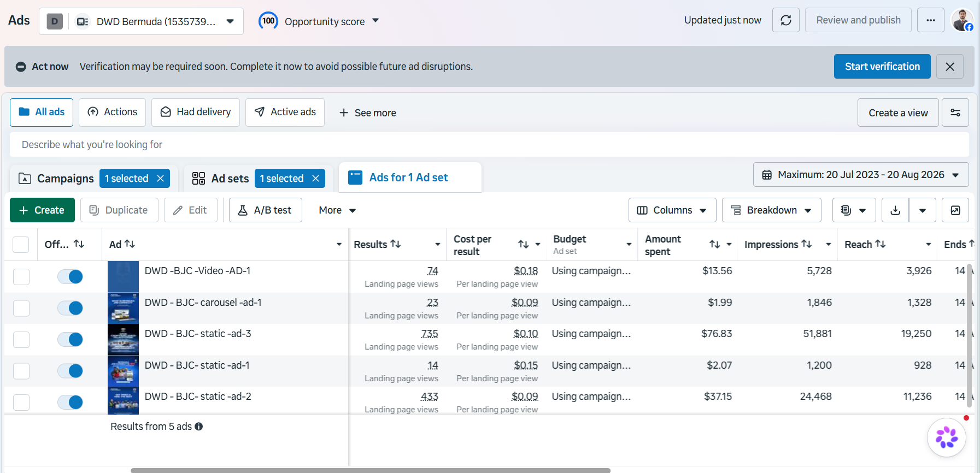Click the Start verification button
The height and width of the screenshot is (473, 980).
point(882,67)
